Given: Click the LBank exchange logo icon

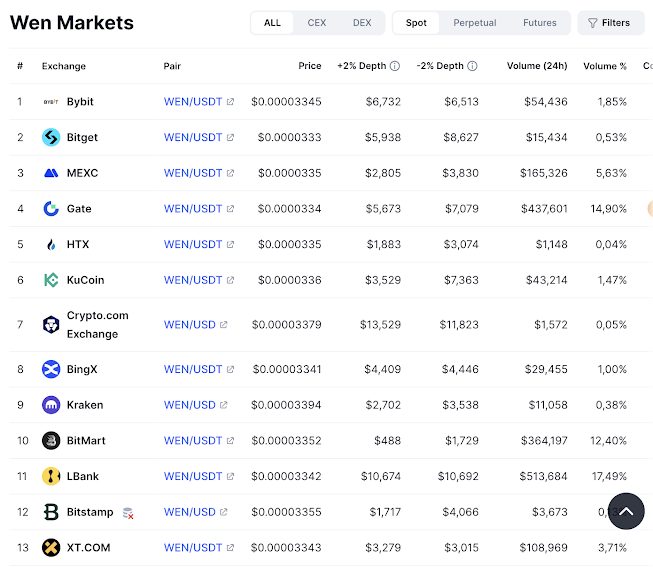Looking at the screenshot, I should pos(51,476).
